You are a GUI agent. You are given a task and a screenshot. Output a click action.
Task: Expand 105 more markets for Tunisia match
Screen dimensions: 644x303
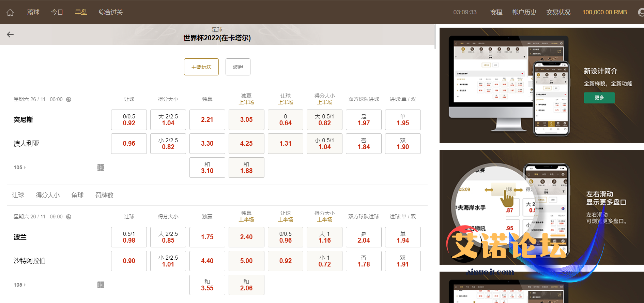[x=19, y=168]
